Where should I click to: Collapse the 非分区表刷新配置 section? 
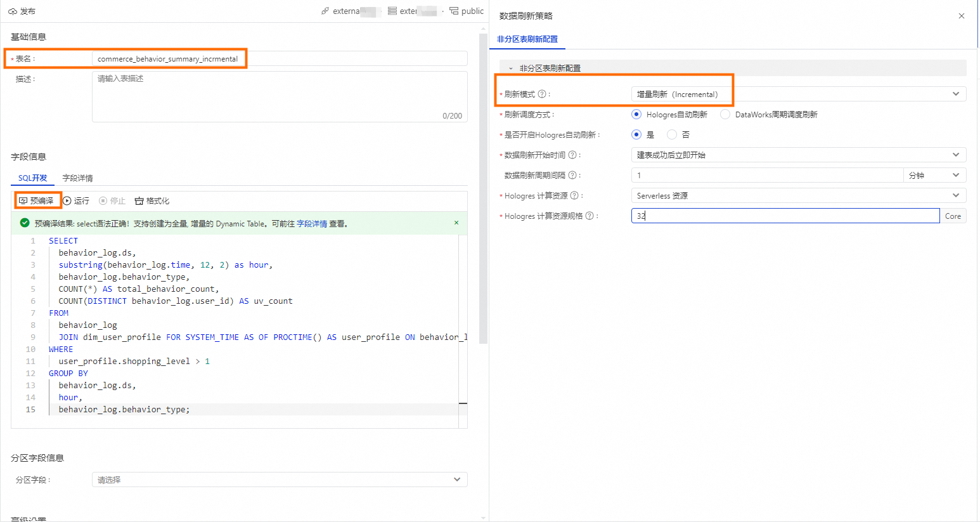pyautogui.click(x=511, y=68)
